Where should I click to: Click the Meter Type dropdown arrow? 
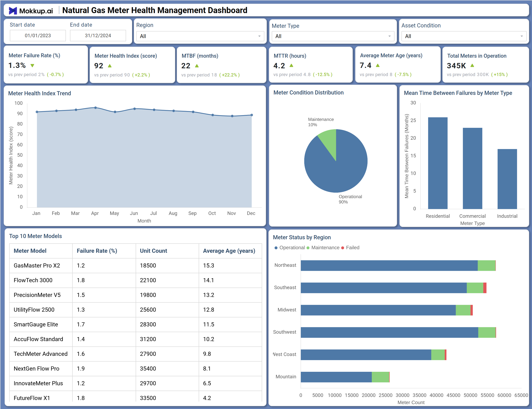click(390, 36)
